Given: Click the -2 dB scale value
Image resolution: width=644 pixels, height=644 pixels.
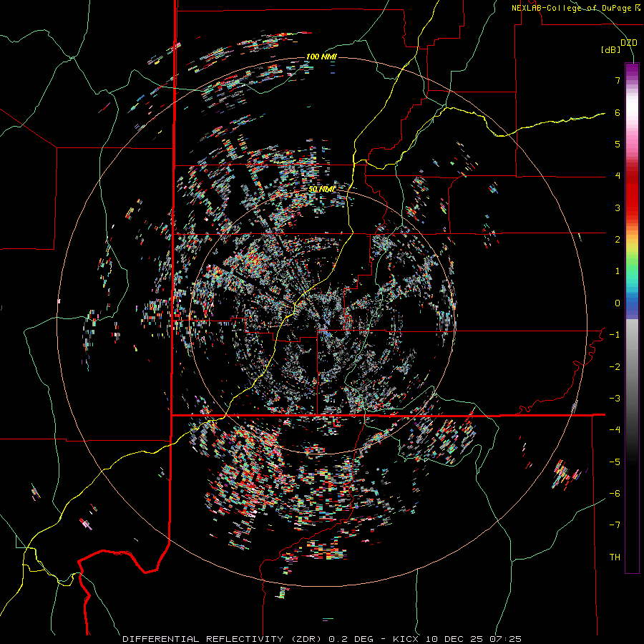Looking at the screenshot, I should pyautogui.click(x=615, y=367).
